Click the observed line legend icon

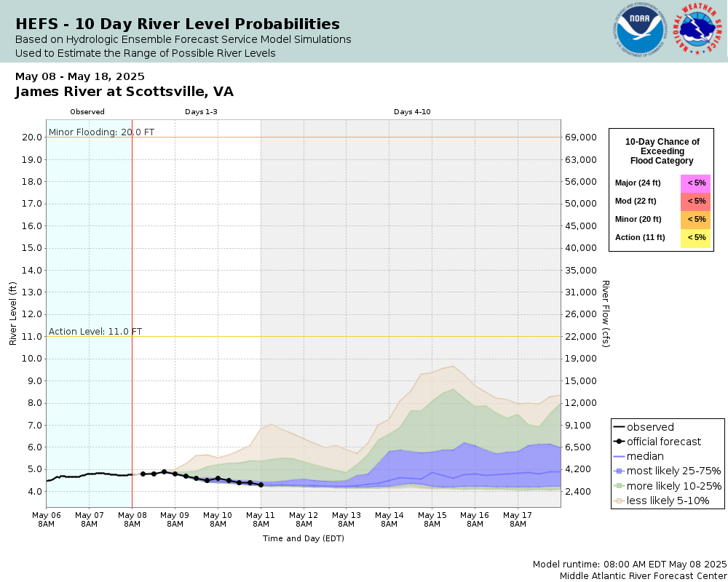[619, 428]
